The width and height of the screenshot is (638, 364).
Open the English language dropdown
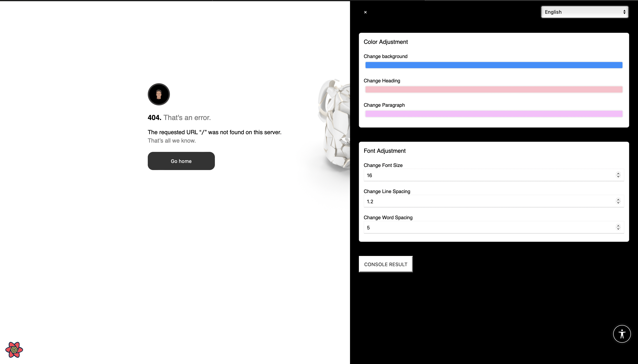tap(584, 12)
